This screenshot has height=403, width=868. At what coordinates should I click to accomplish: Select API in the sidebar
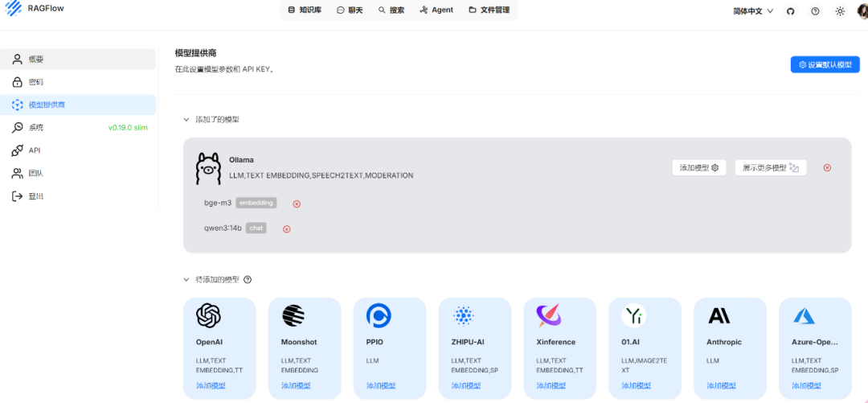pyautogui.click(x=77, y=150)
